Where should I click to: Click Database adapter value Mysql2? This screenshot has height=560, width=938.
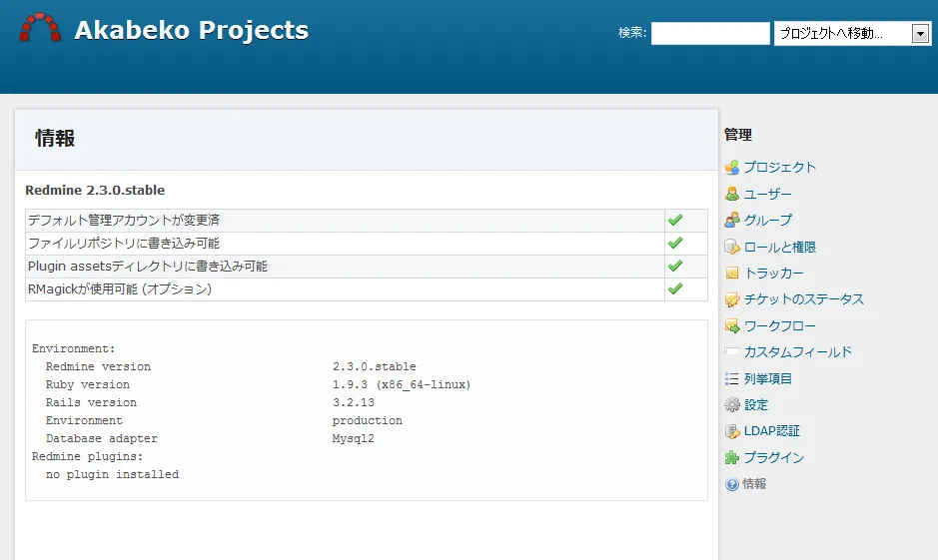pyautogui.click(x=354, y=438)
